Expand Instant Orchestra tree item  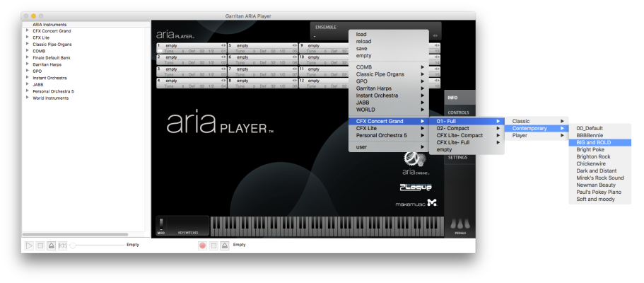click(27, 78)
